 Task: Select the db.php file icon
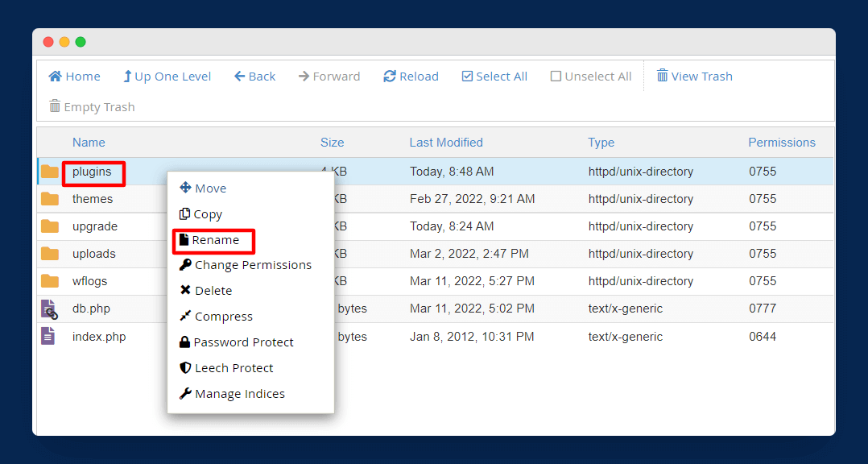point(50,309)
